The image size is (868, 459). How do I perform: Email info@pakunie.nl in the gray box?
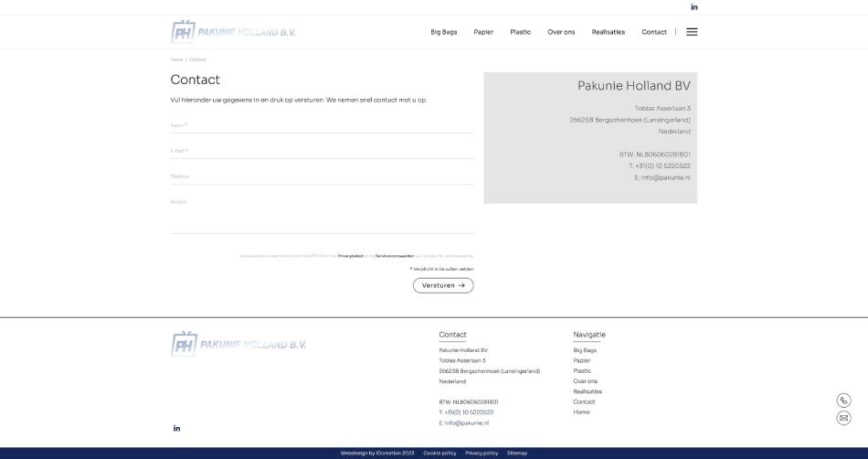(x=666, y=177)
